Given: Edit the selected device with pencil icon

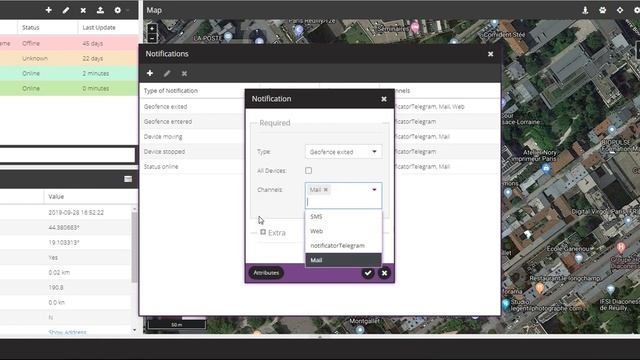Looking at the screenshot, I should 66,10.
